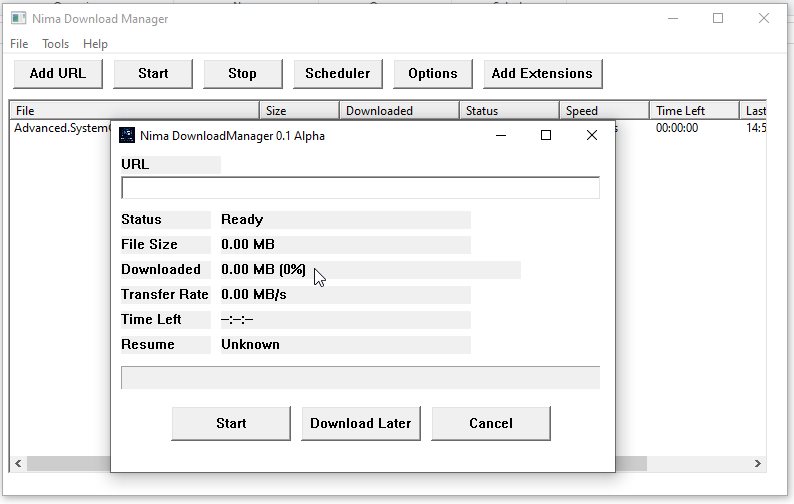Open the File menu

[x=19, y=44]
